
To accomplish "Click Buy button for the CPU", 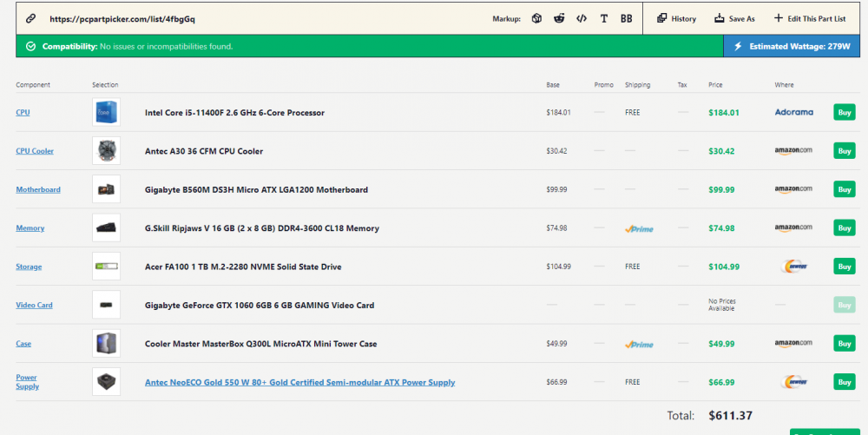I will [845, 112].
